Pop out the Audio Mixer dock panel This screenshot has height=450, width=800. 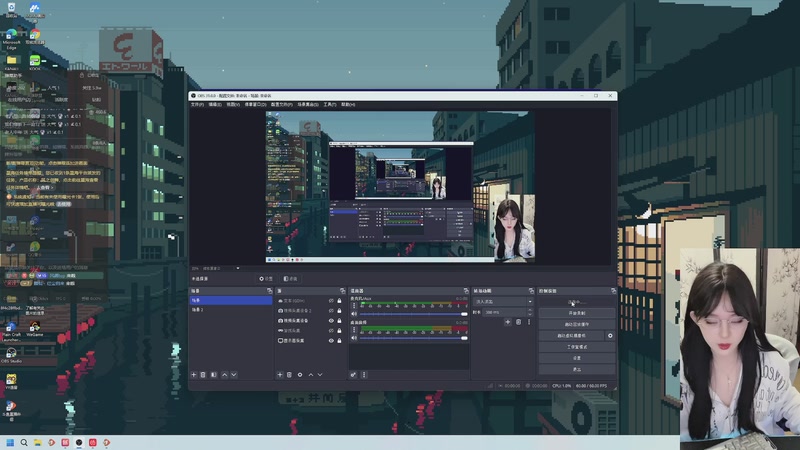click(466, 291)
